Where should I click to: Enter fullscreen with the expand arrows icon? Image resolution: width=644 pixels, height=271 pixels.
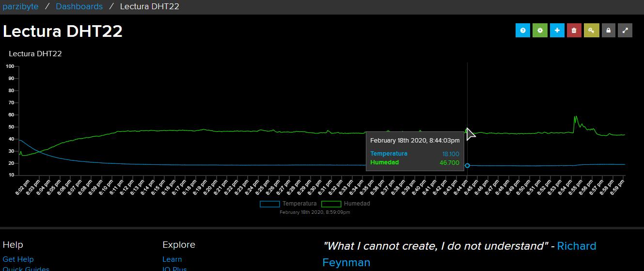click(x=625, y=30)
